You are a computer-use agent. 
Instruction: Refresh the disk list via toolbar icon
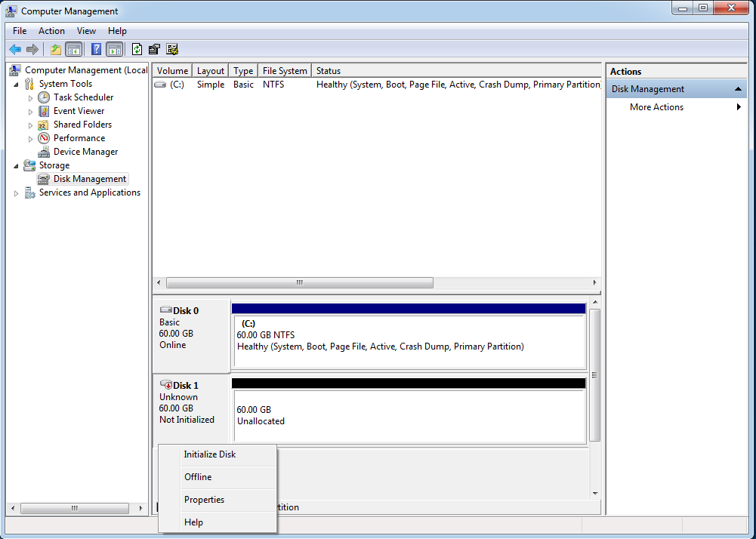click(137, 49)
